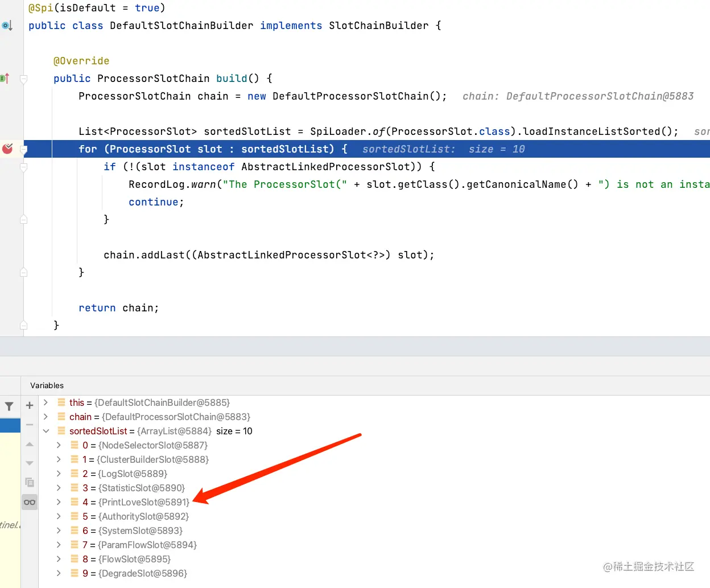Expand element 0 NodeSelectorSlot
Viewport: 710px width, 588px height.
pos(59,445)
